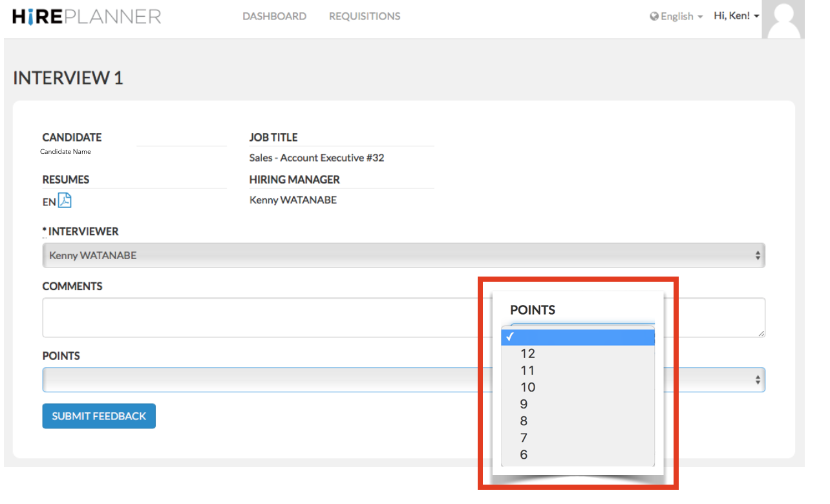Select 12 points in the dropdown list
Screen dimensions: 830x504
coord(527,353)
